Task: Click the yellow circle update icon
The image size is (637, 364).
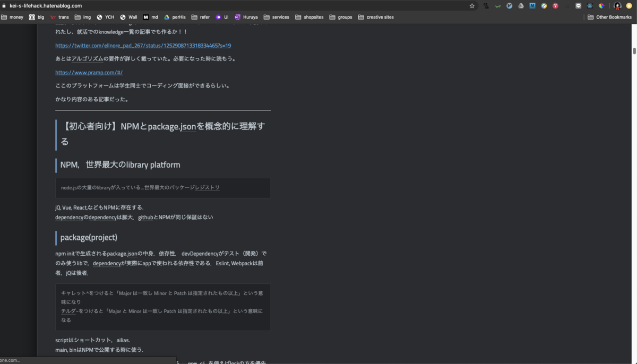Action: click(x=629, y=6)
